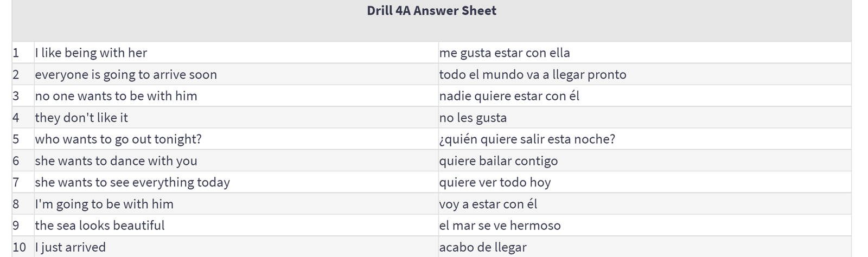Click the "me gusta estar con ella" cell

(x=505, y=53)
